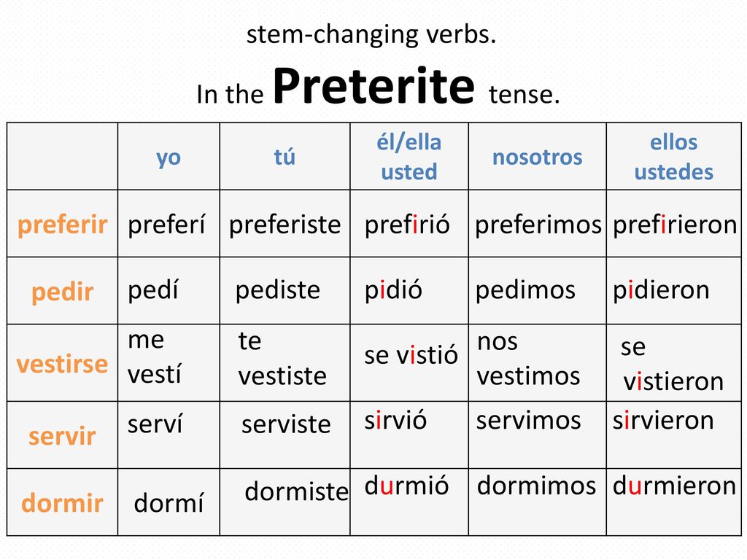Click the 'dormir' verb label
The image size is (747, 560).
(63, 503)
